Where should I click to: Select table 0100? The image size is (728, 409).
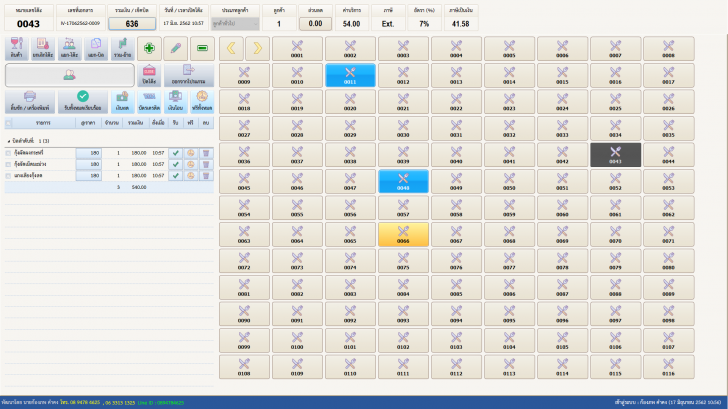297,340
